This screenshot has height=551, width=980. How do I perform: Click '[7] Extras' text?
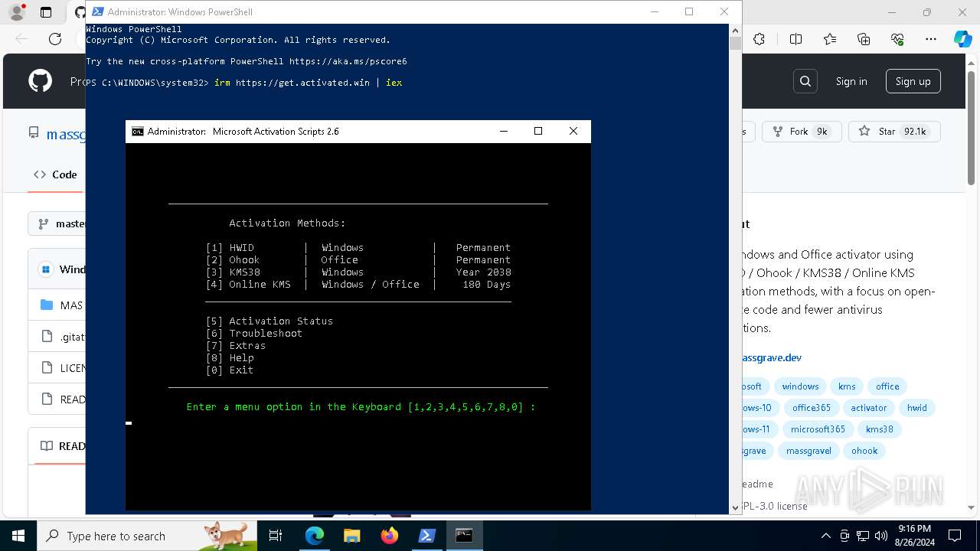tap(235, 345)
